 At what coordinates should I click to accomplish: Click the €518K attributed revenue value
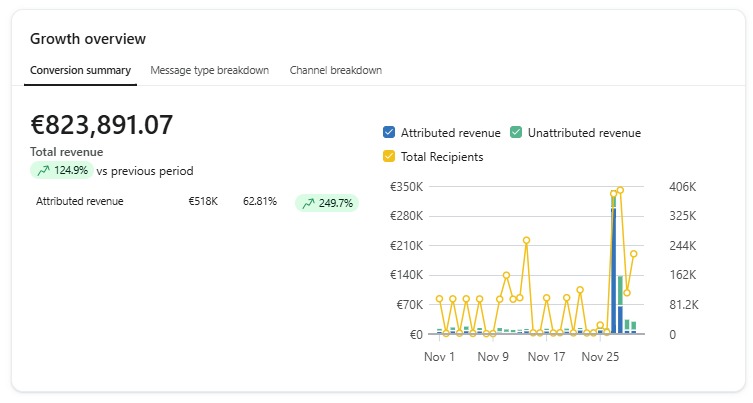pyautogui.click(x=203, y=201)
